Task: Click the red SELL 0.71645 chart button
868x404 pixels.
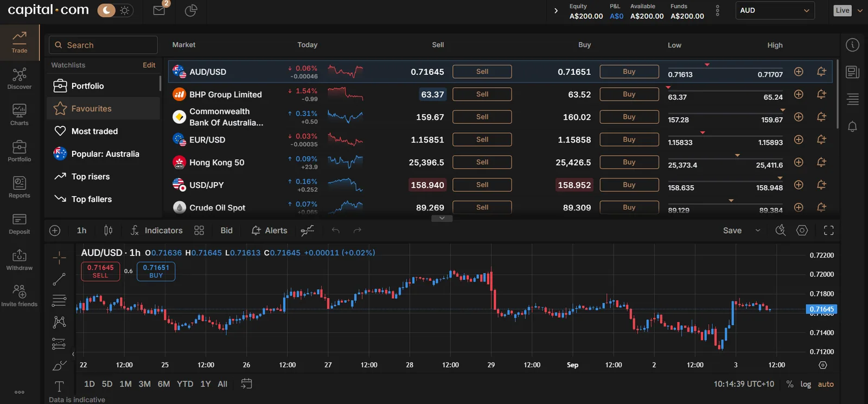Action: (100, 271)
